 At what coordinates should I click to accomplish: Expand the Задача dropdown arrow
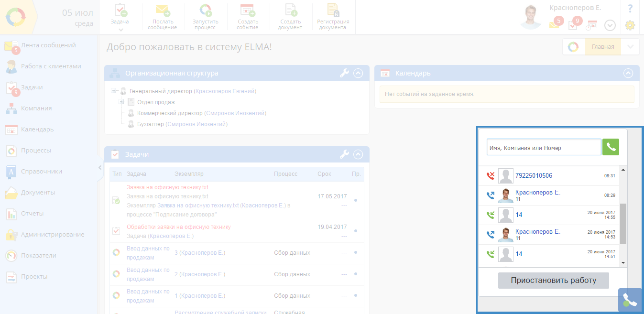[120, 30]
